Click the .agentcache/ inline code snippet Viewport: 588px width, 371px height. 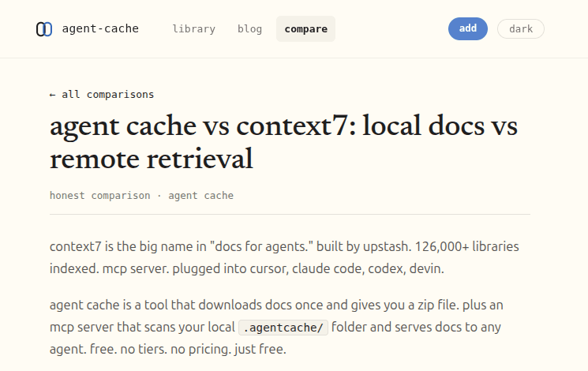[x=283, y=328]
